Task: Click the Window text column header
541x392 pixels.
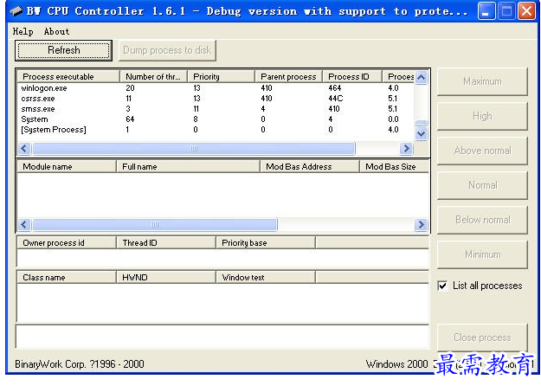Action: (x=266, y=278)
